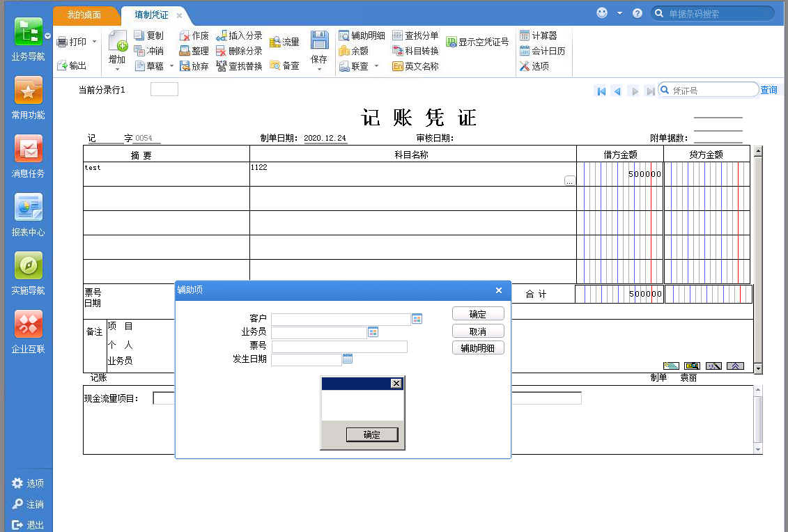
Task: Cancel the 辅助项 dialog with 取消
Action: 478,330
